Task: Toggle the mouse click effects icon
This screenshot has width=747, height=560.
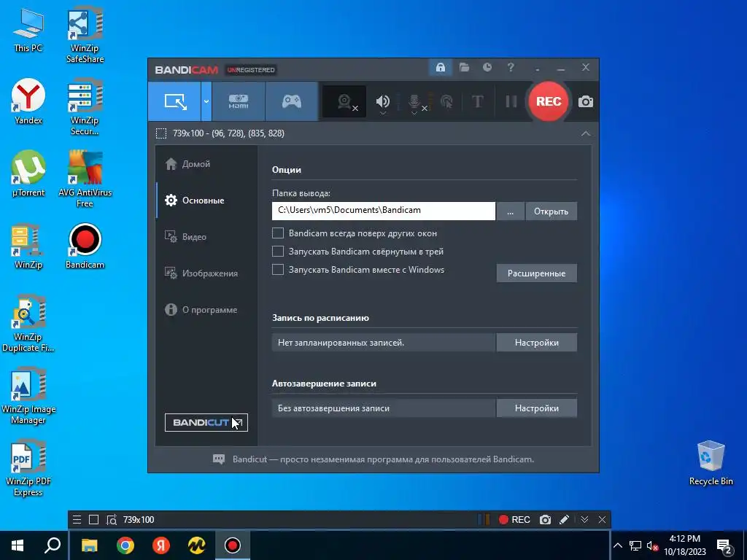Action: click(446, 101)
